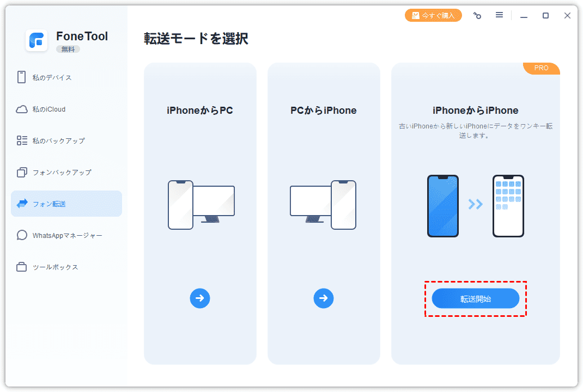Image resolution: width=583 pixels, height=392 pixels.
Task: Click 転送開始 button
Action: click(476, 298)
